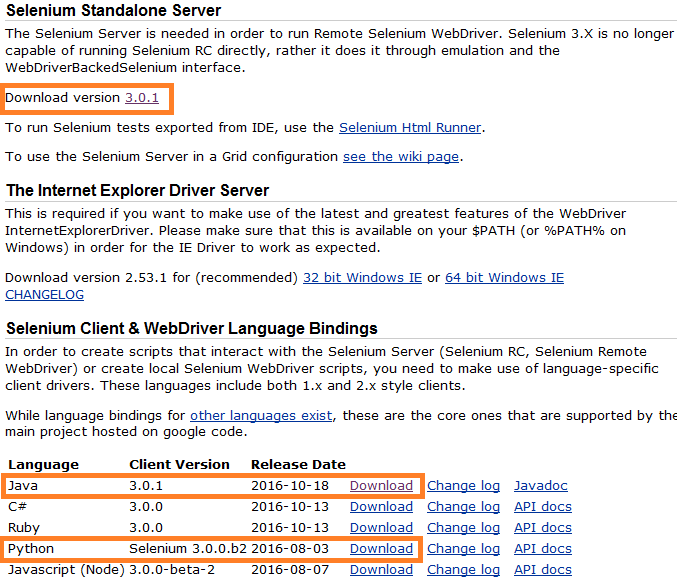The image size is (677, 582).
Task: Click 'The Internet Explorer Driver Server' heading
Action: point(137,190)
